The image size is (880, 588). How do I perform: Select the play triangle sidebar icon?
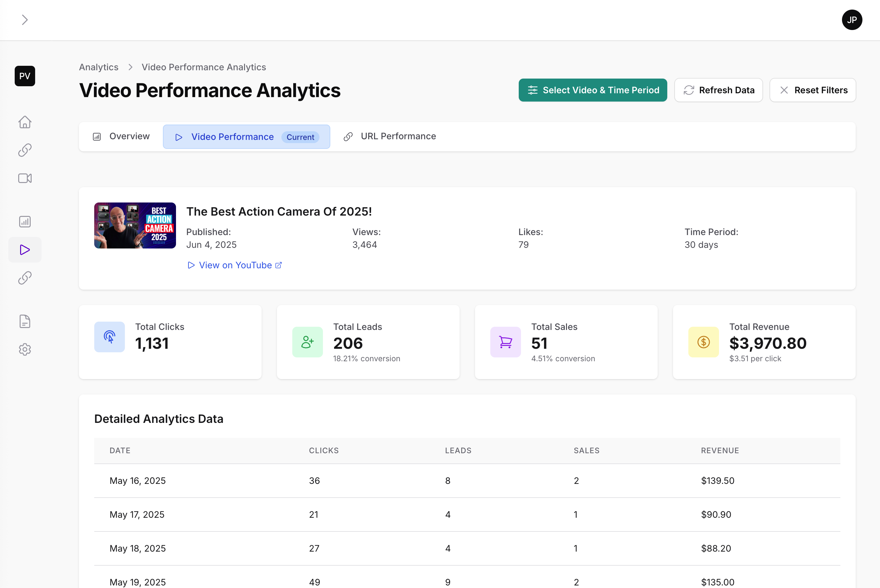25,250
